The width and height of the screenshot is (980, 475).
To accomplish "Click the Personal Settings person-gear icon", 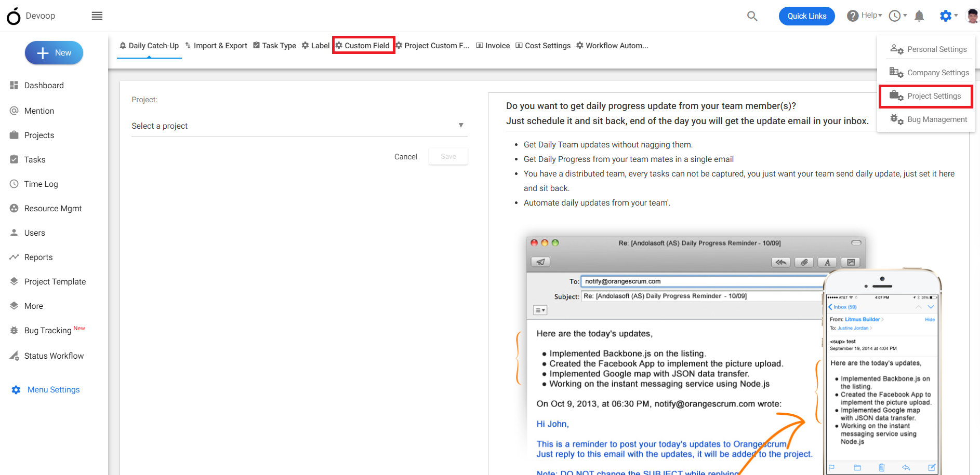I will (897, 49).
